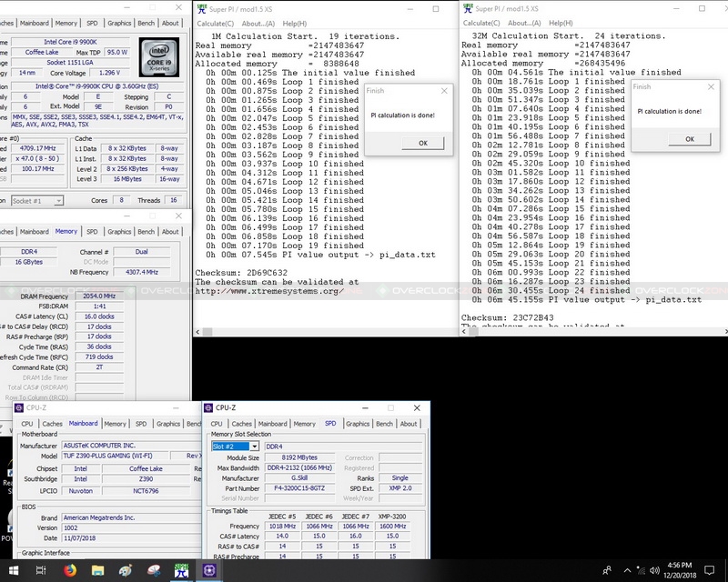Open the Action Center notifications
The height and width of the screenshot is (582, 728).
(x=709, y=570)
